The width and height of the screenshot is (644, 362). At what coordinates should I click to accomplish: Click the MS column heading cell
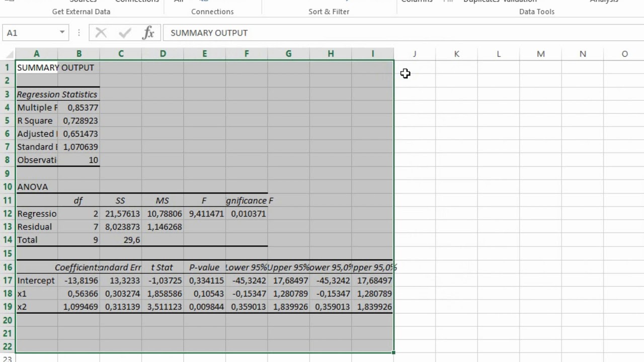click(x=163, y=201)
